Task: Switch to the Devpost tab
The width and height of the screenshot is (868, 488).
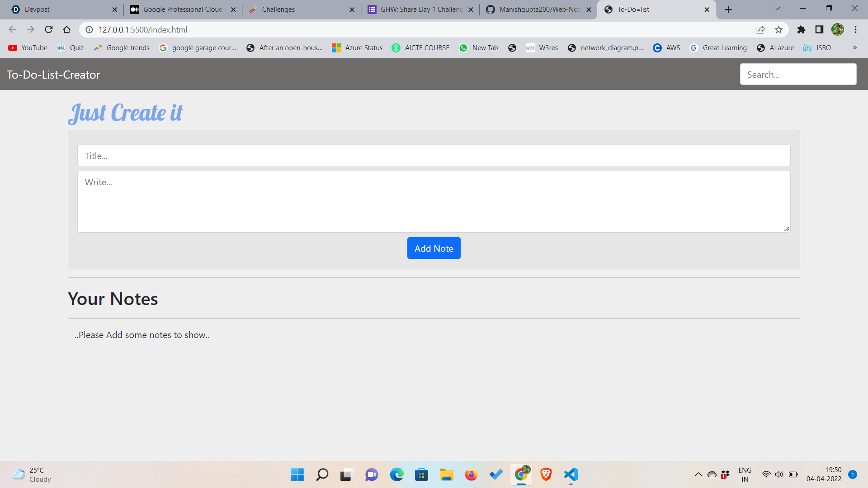Action: pyautogui.click(x=59, y=9)
